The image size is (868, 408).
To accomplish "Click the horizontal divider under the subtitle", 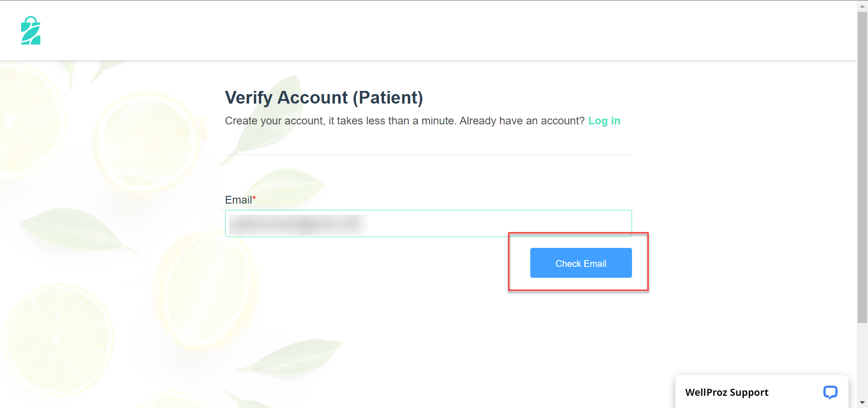I will click(x=428, y=155).
